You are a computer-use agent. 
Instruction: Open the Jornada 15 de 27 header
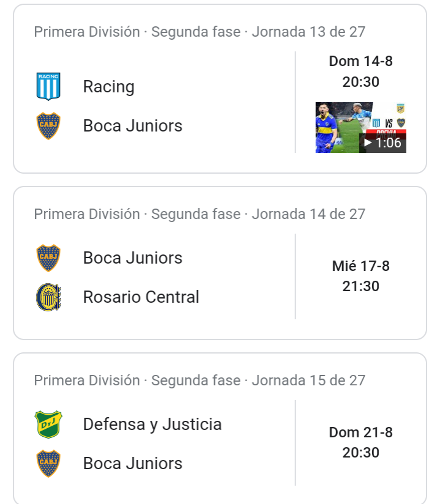199,380
